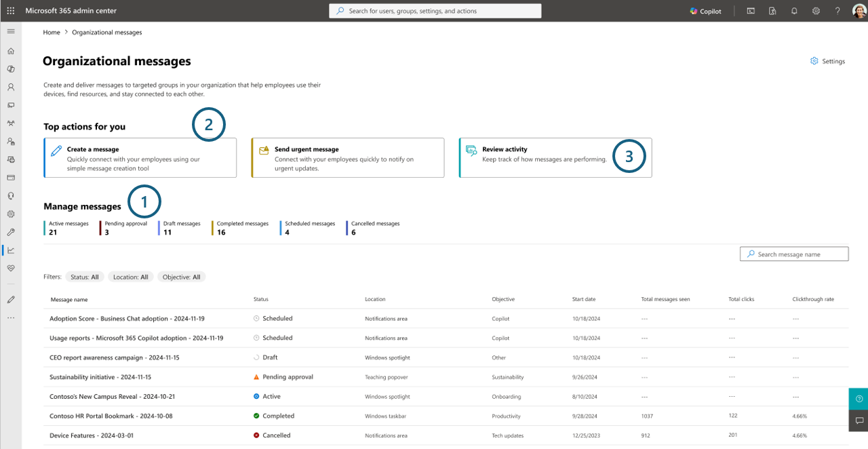This screenshot has width=868, height=449.
Task: Open the Send urgent message card
Action: click(x=348, y=158)
